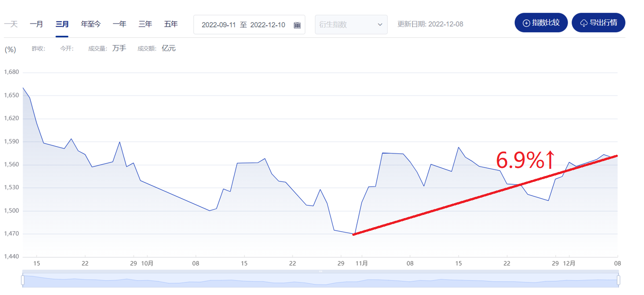Click the 10月 x-axis label
644x295 pixels.
[x=147, y=263]
